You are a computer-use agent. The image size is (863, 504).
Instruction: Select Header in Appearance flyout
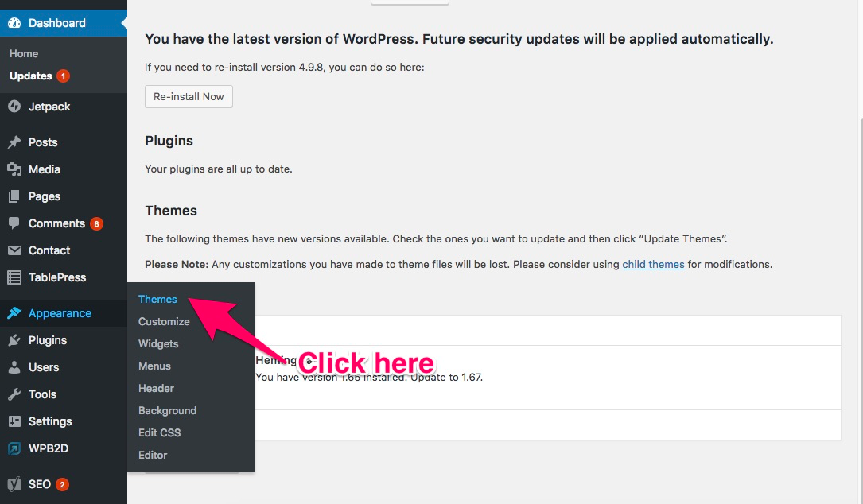coord(157,389)
